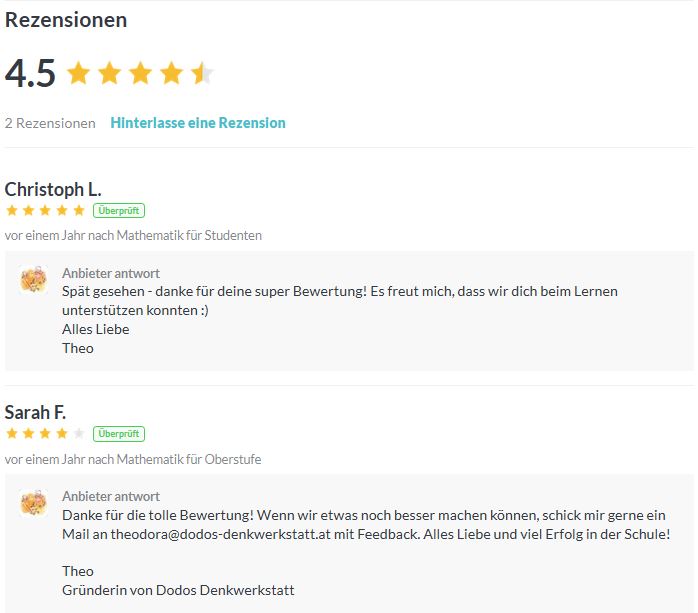
Task: Click Christoph L.'s fifth review star
Action: 79,210
